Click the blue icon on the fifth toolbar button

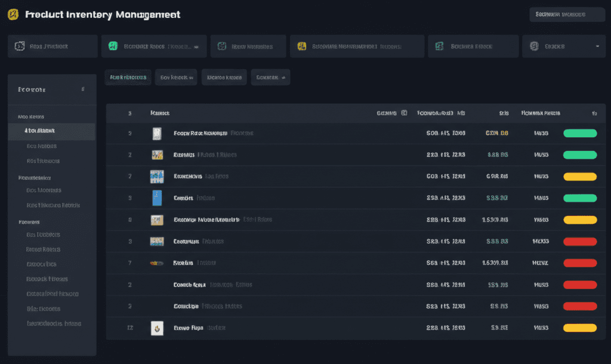pyautogui.click(x=440, y=47)
